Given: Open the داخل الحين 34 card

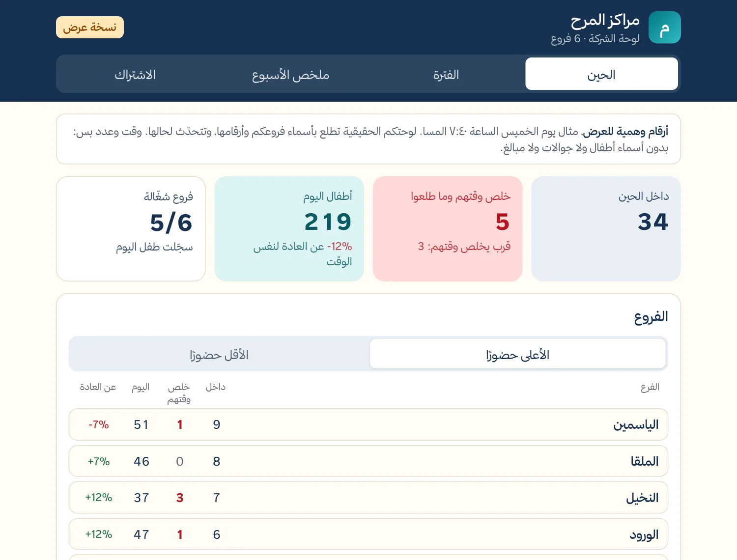Looking at the screenshot, I should coord(606,228).
